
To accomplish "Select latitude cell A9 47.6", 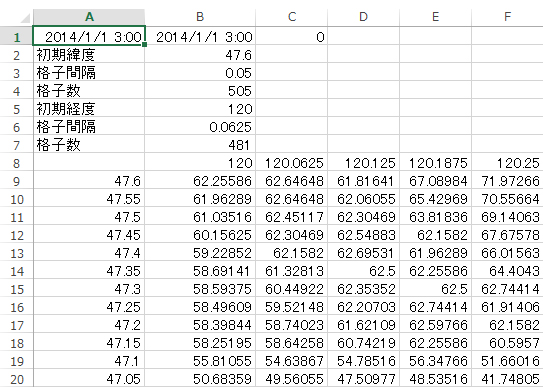I will [x=89, y=181].
